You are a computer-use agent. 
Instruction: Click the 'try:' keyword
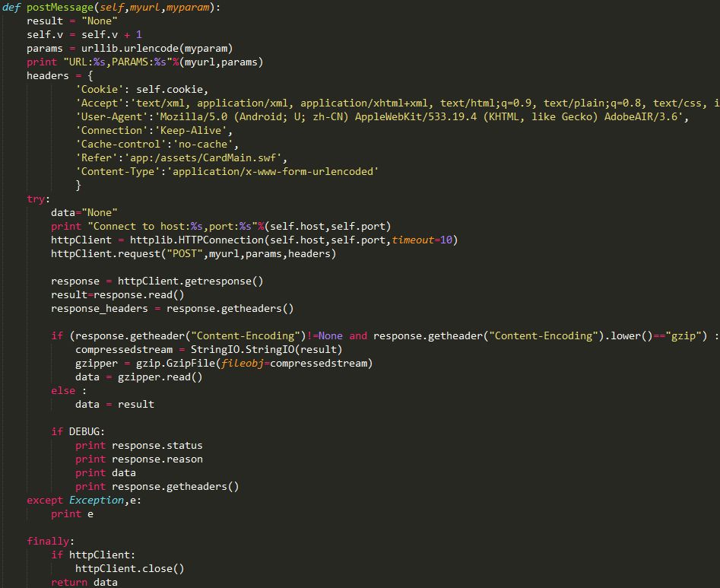(x=39, y=199)
